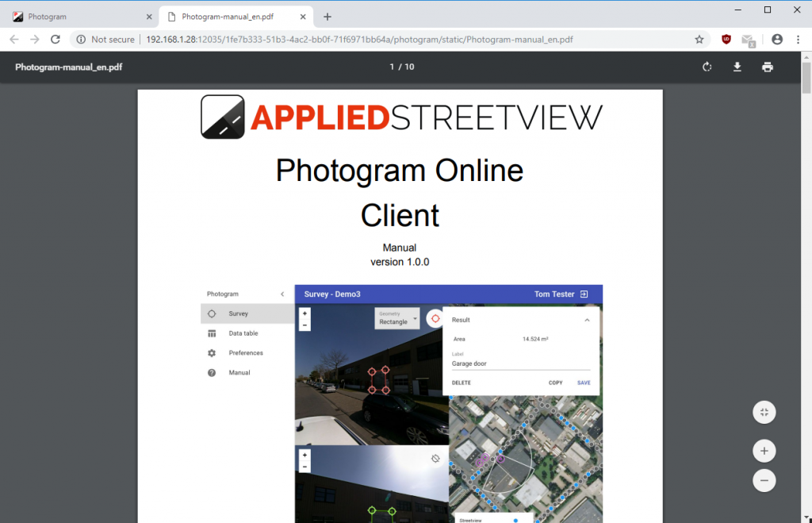Click the Survey - Demo3 header text
This screenshot has height=523, width=812.
[x=332, y=294]
